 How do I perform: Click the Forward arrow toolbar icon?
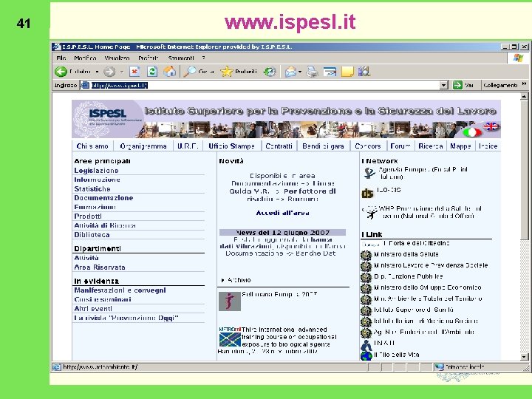tap(109, 72)
